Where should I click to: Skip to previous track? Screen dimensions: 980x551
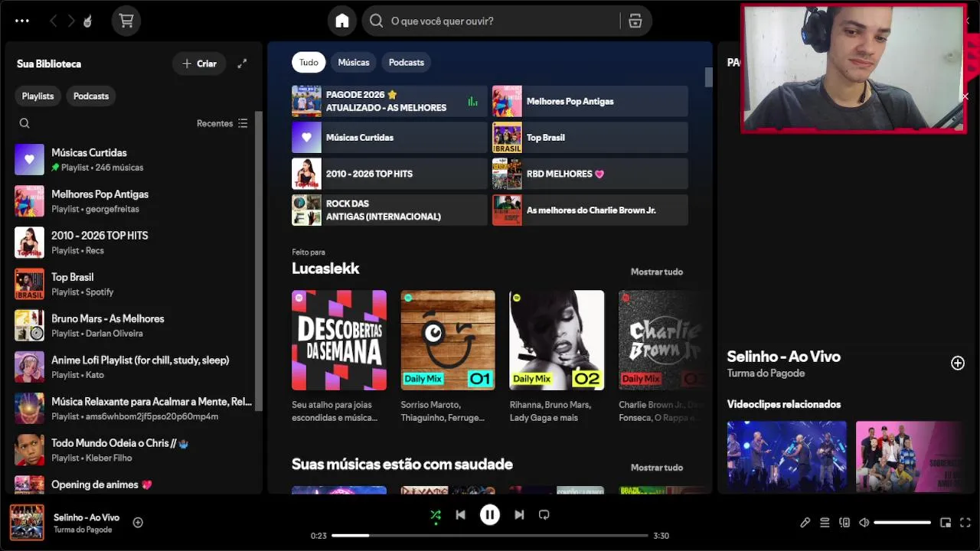[x=460, y=515]
